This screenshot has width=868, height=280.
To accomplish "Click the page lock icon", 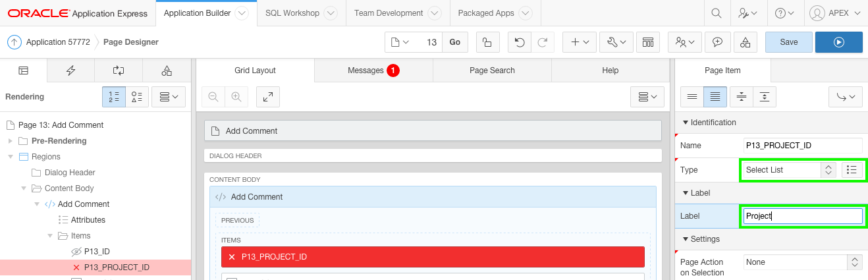I will pyautogui.click(x=487, y=42).
